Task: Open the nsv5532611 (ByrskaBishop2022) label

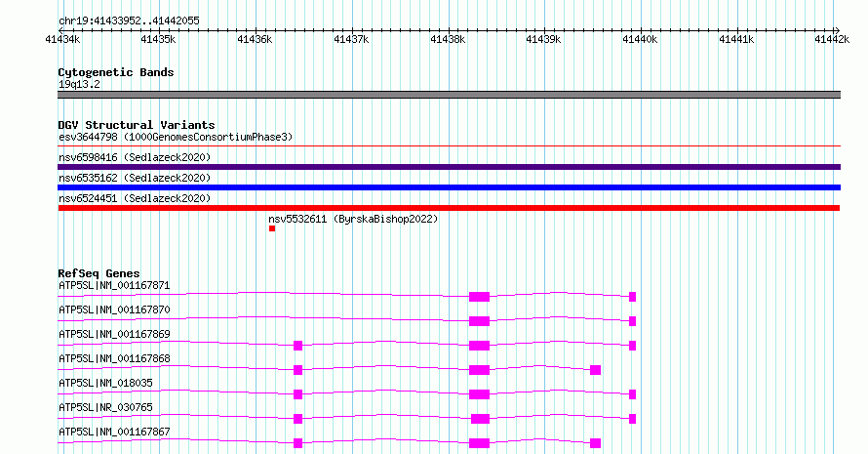Action: (x=353, y=219)
